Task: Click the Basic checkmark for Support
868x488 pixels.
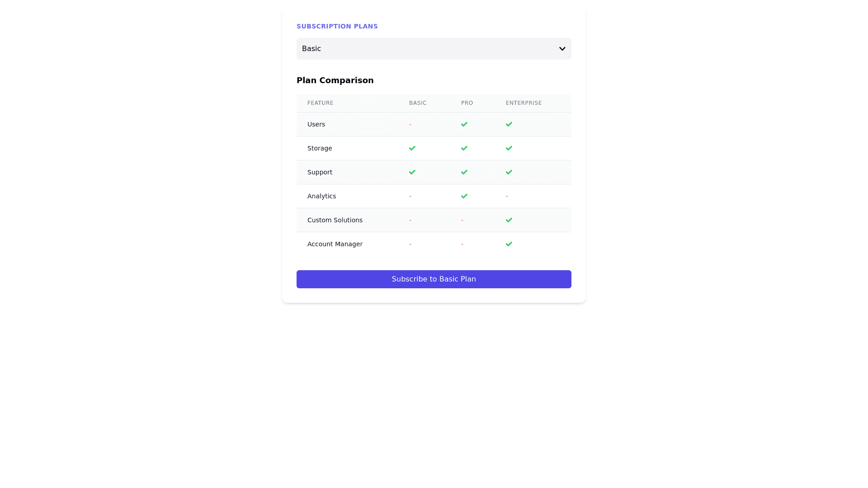Action: [x=412, y=172]
